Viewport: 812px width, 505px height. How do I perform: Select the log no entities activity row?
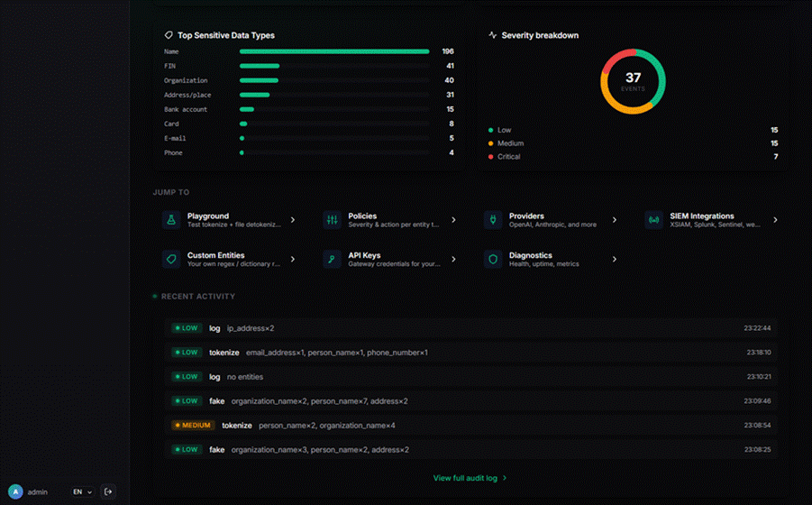[470, 377]
